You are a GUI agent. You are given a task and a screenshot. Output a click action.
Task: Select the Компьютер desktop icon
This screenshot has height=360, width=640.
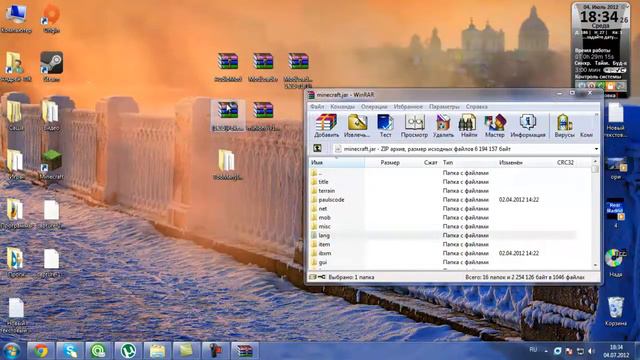point(16,19)
